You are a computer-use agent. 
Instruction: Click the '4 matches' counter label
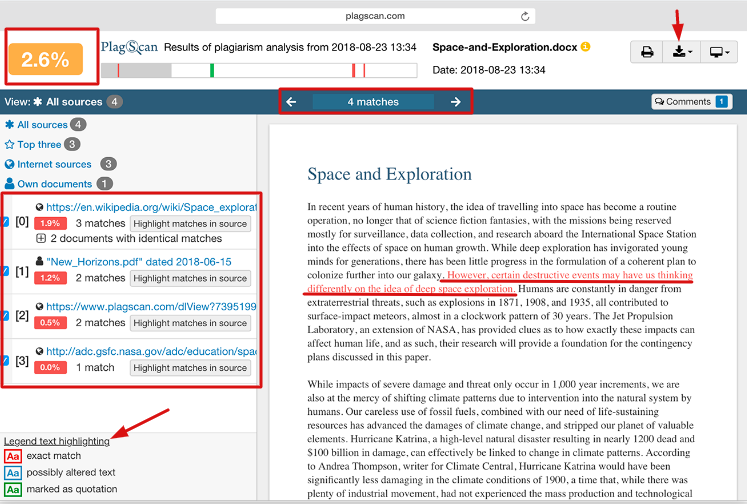(x=373, y=101)
